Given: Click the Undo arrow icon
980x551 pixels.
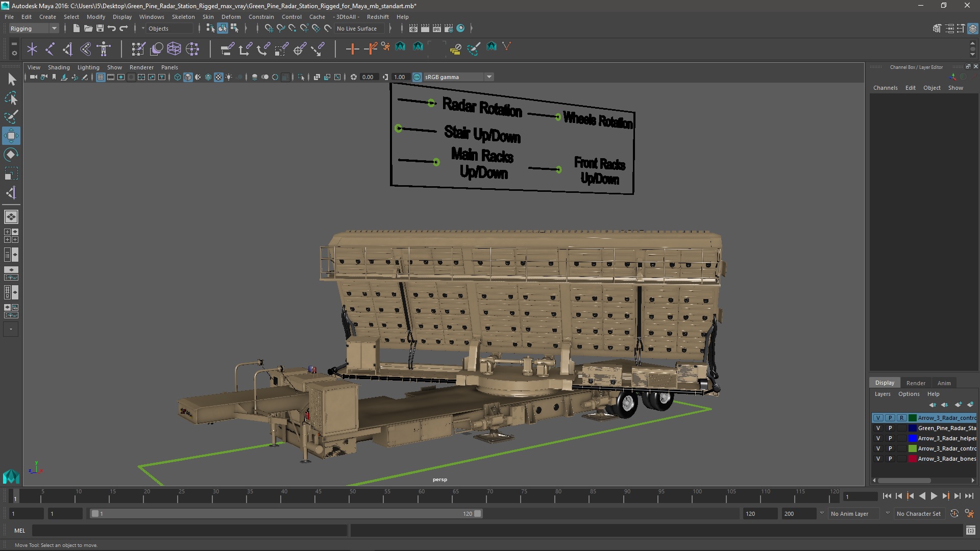Looking at the screenshot, I should [112, 29].
